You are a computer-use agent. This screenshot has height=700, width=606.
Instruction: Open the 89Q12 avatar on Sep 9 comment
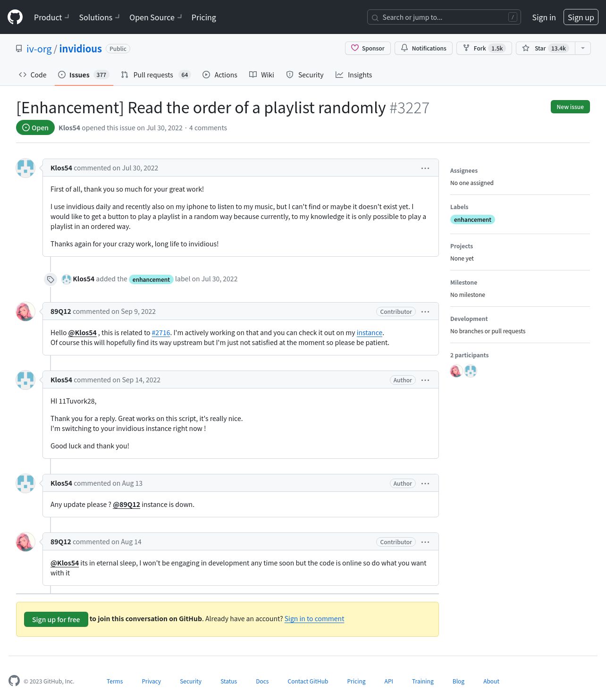pos(25,312)
